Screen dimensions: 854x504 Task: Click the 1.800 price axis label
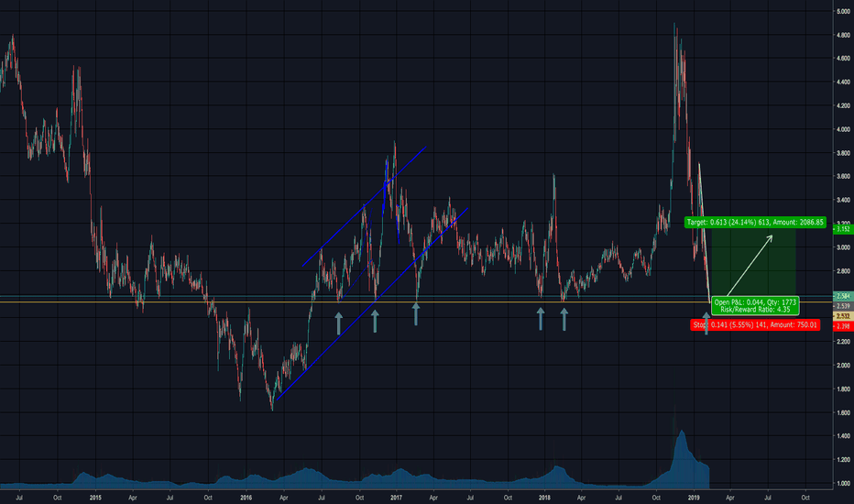click(x=843, y=389)
